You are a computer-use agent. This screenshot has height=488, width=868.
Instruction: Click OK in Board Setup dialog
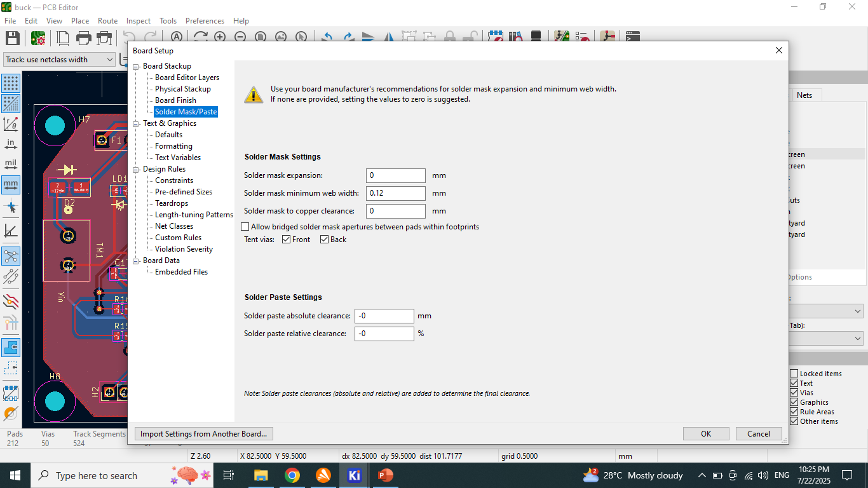point(706,434)
